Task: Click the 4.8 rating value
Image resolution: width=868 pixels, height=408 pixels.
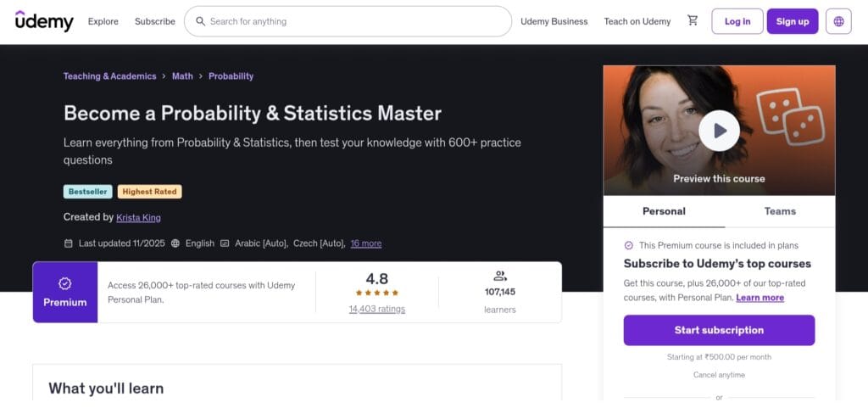Action: point(377,278)
